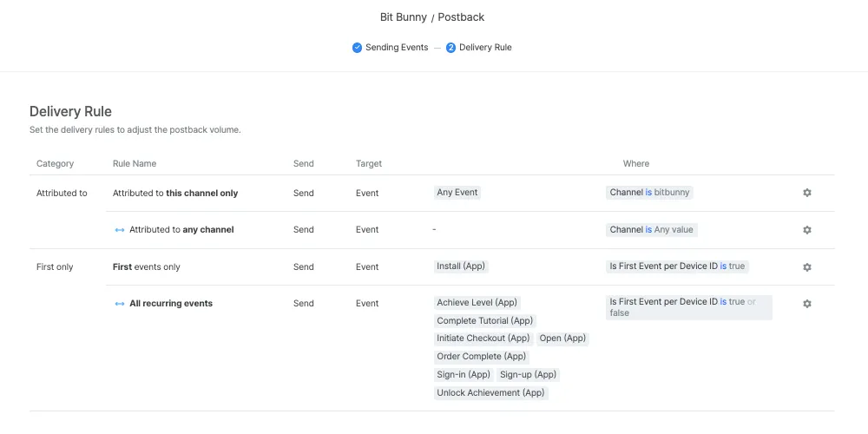The width and height of the screenshot is (868, 434).
Task: Click the Sending Events completed checkmark icon
Action: pos(357,48)
